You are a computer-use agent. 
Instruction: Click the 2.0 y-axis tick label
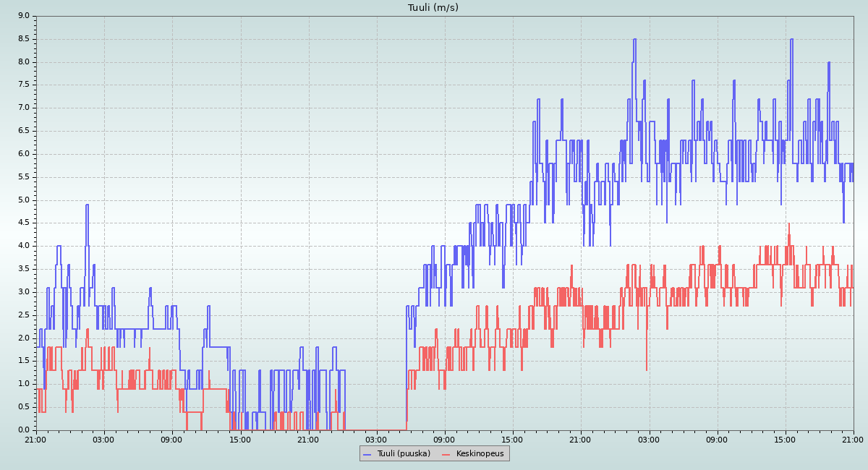(x=24, y=338)
